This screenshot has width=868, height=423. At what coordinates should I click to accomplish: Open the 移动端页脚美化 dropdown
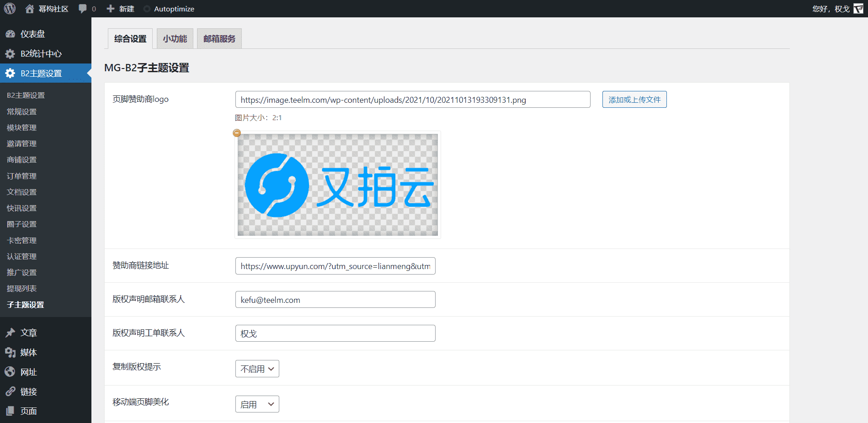click(257, 404)
